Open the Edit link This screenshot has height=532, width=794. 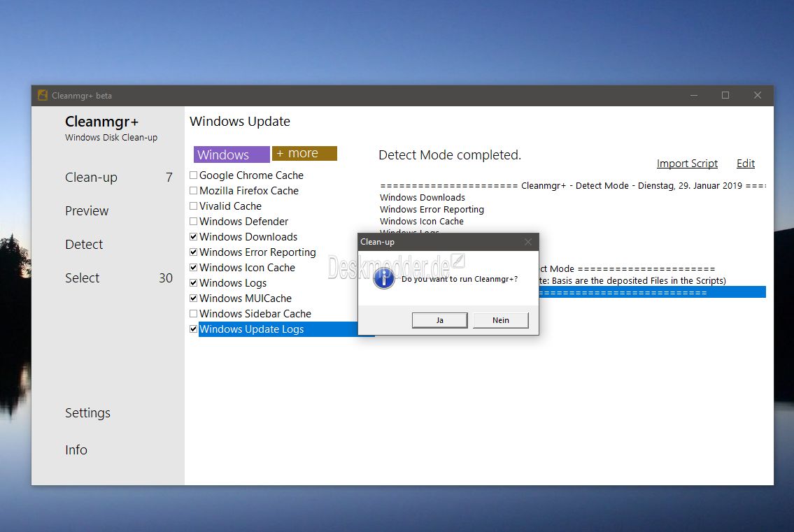coord(746,164)
